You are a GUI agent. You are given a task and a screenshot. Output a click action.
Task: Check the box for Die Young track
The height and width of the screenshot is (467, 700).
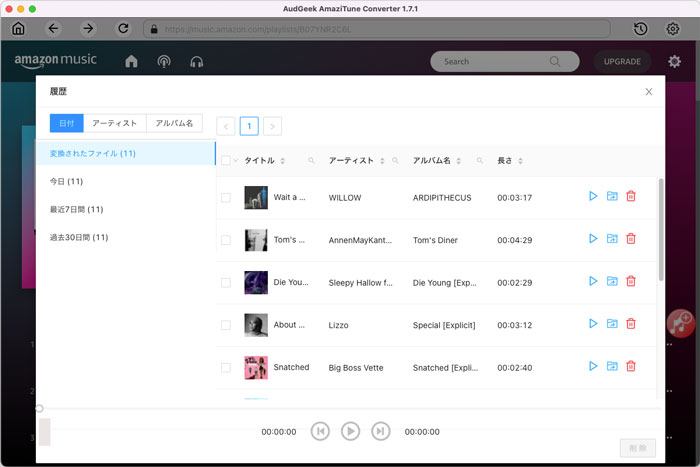coord(226,283)
